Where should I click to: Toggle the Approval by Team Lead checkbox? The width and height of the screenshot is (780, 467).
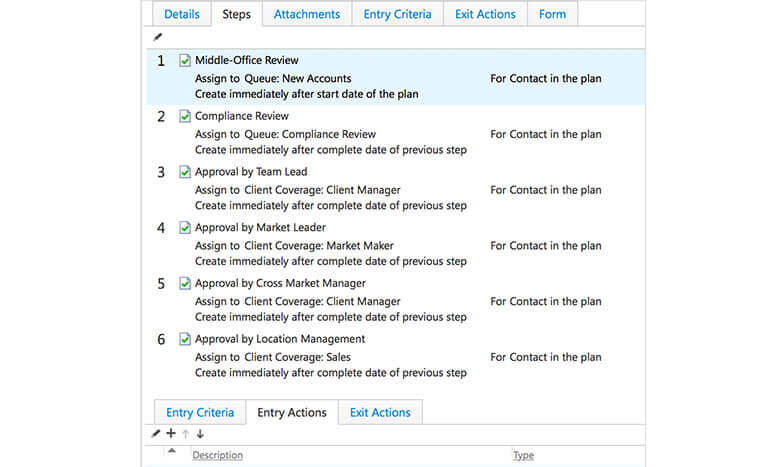point(185,172)
